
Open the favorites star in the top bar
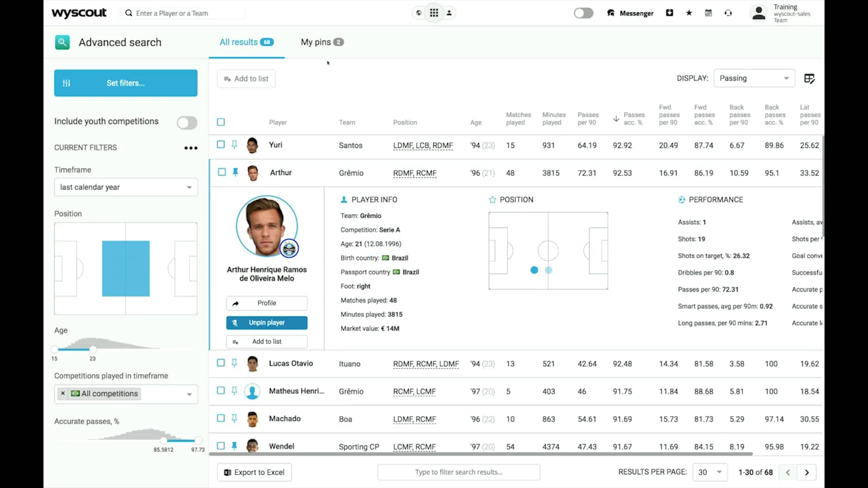(x=689, y=13)
